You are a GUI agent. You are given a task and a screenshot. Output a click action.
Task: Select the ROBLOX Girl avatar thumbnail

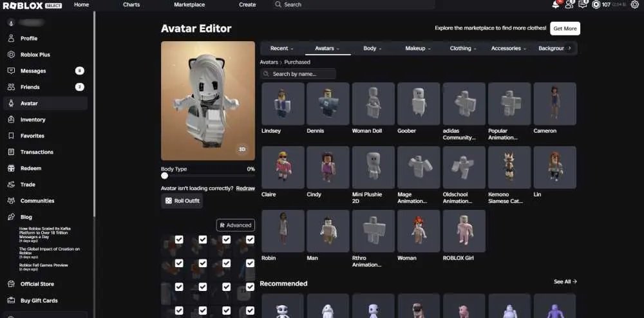(x=464, y=231)
